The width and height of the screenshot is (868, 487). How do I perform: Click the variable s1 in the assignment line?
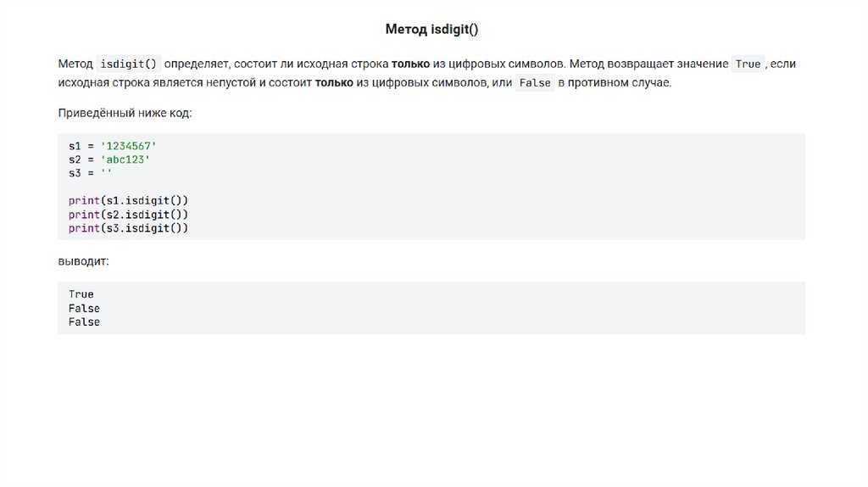(x=75, y=146)
